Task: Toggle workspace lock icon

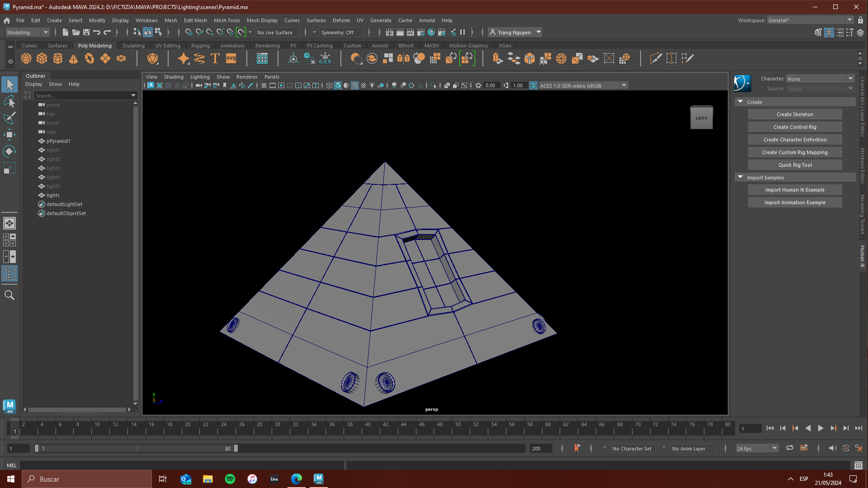Action: pos(860,20)
